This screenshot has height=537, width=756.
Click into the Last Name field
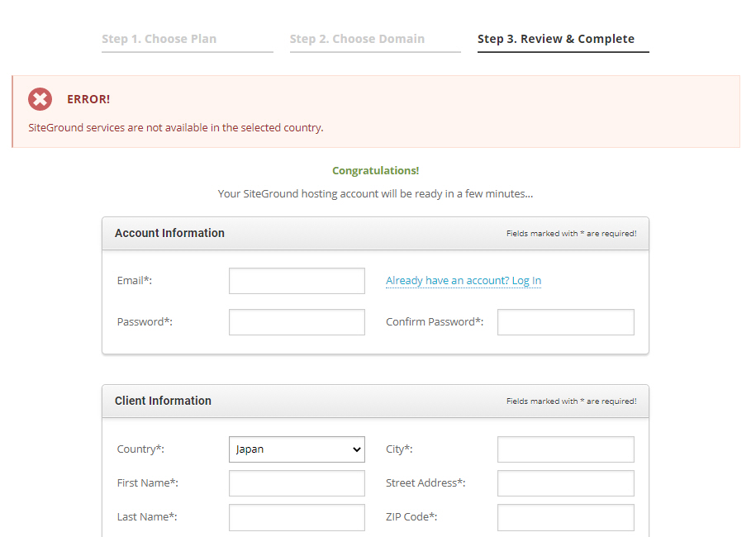(297, 516)
